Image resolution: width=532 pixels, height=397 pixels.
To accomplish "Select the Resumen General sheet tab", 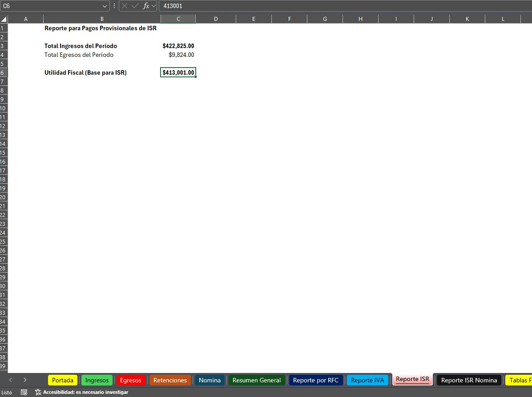I will (257, 380).
